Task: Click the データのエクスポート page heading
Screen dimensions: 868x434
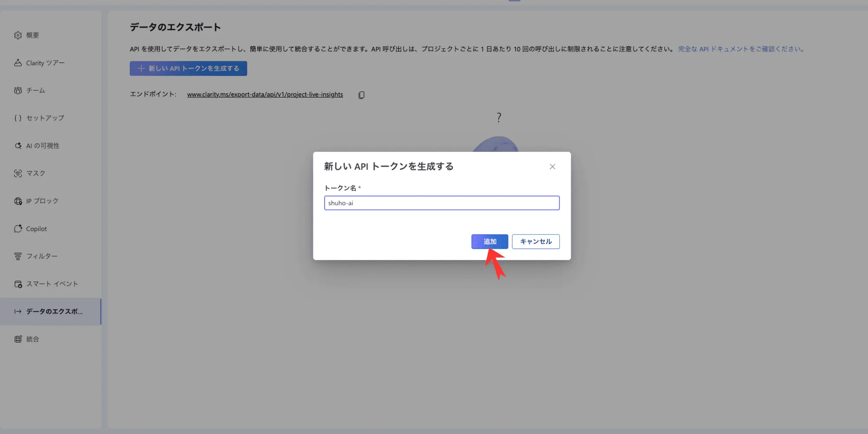Action: [175, 27]
